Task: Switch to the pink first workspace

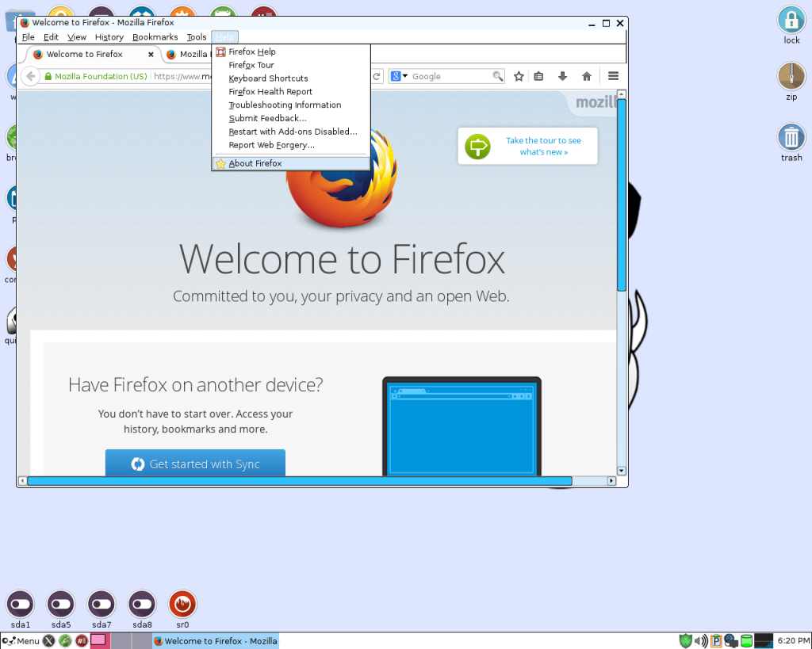Action: click(99, 641)
